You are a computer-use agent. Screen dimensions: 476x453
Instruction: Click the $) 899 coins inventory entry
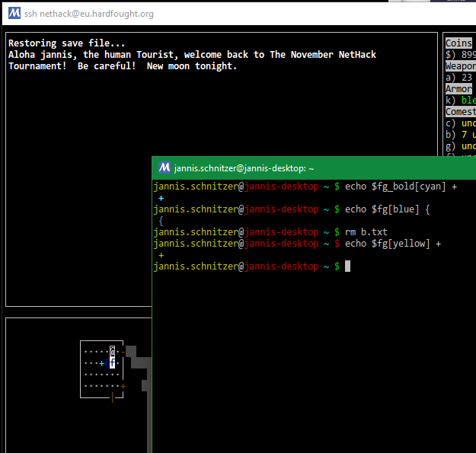(x=460, y=55)
